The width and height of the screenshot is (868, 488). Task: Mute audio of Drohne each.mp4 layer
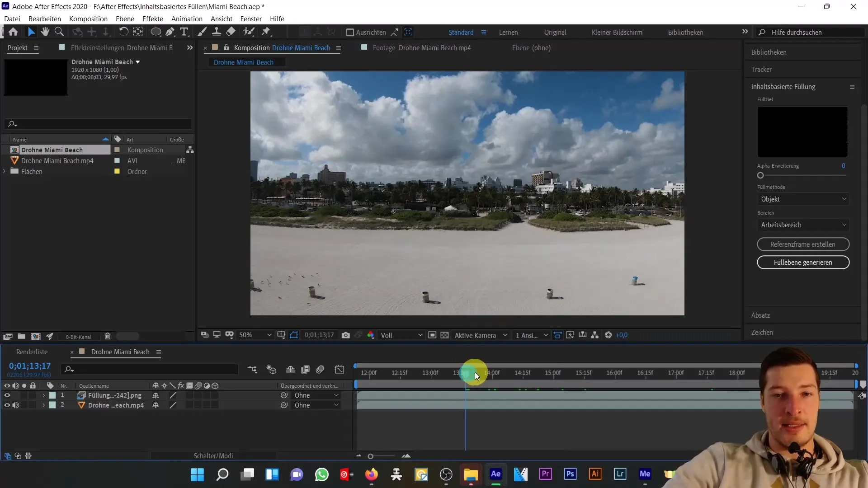point(16,405)
